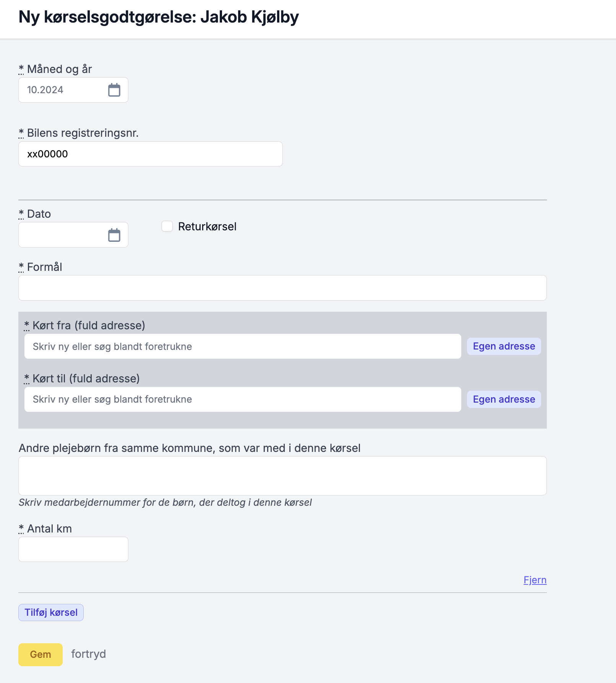Cancel with the fortryd link
The height and width of the screenshot is (683, 616).
click(x=88, y=654)
